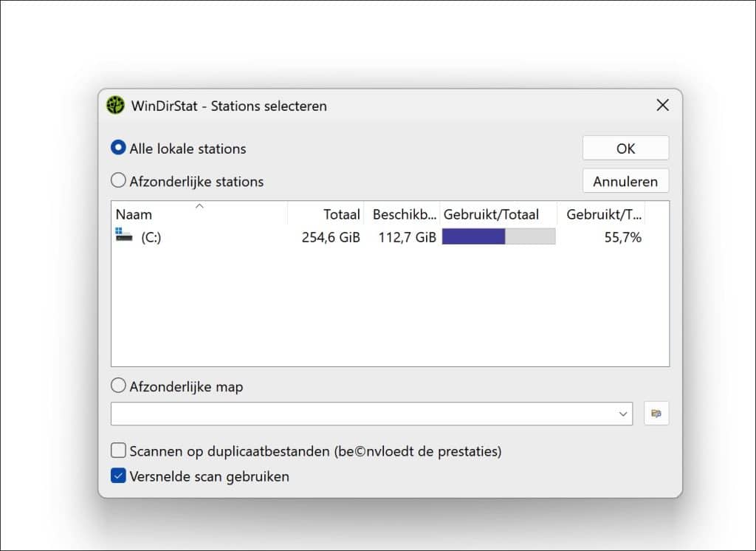Close the Stations selecteren dialog
Screen dimensions: 756x551
[x=662, y=105]
